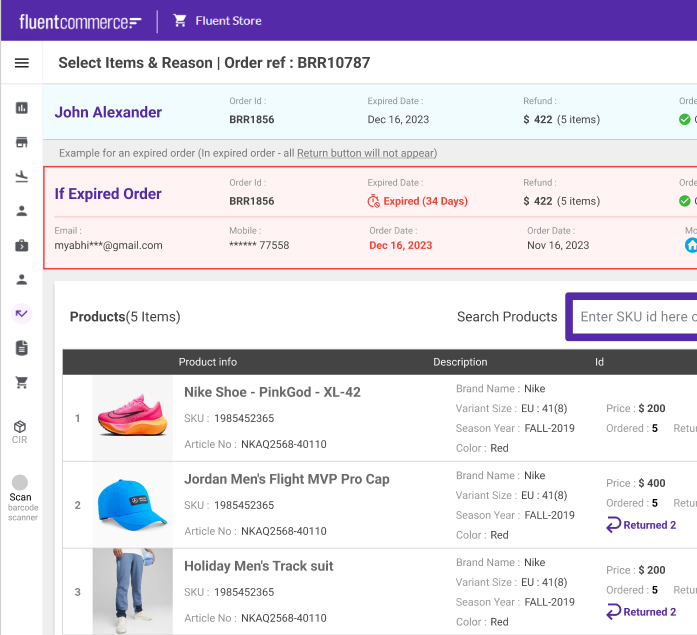Screen dimensions: 697x635
Task: Open the first person sidebar icon
Action: [x=22, y=211]
